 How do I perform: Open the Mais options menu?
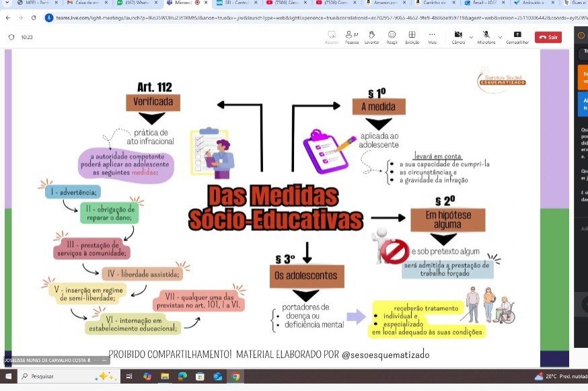pyautogui.click(x=432, y=36)
